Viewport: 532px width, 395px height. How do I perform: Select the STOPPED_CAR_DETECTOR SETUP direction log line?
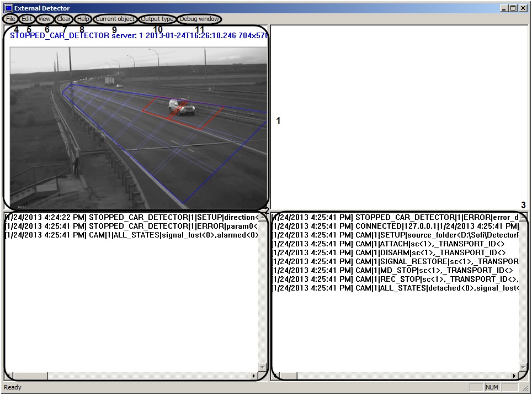click(131, 218)
